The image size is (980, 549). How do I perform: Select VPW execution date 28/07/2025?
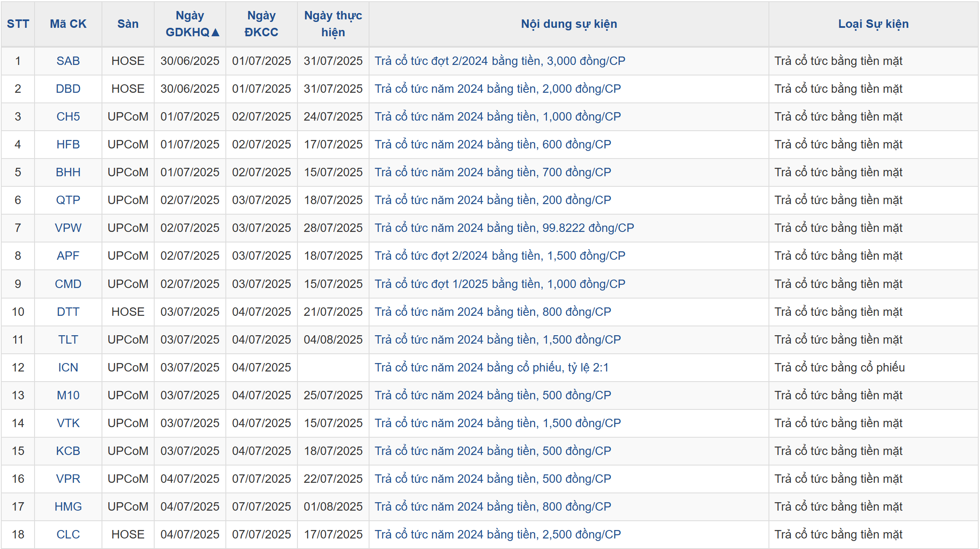click(333, 228)
